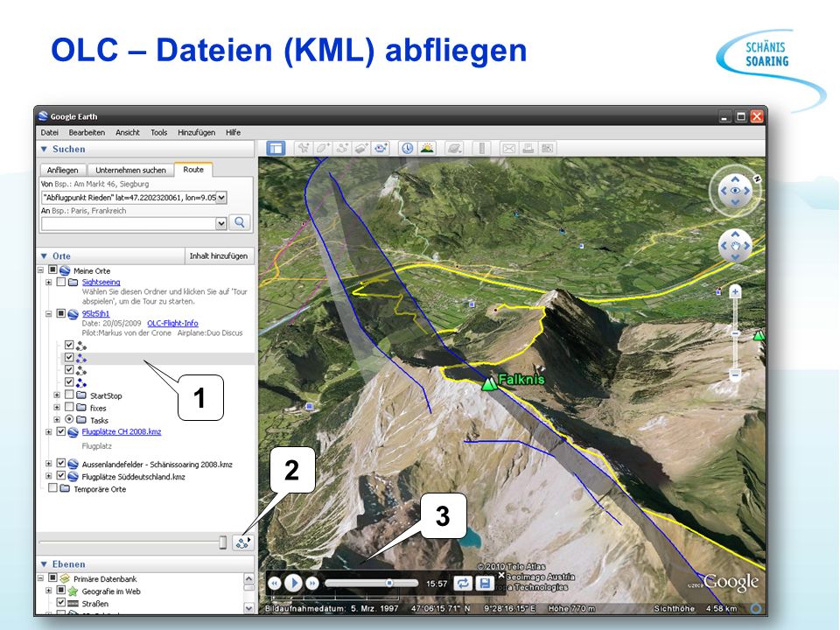
Task: Open the OLC-Flight-Info link
Action: tap(172, 323)
